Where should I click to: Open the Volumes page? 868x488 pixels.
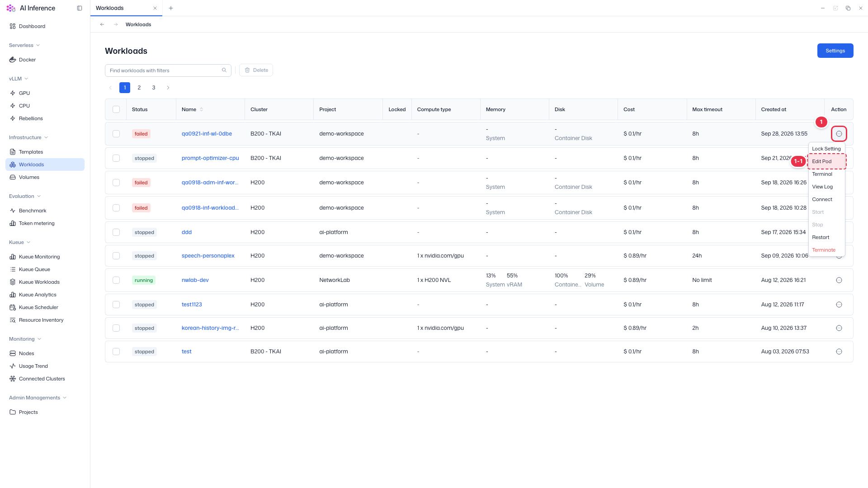tap(29, 177)
